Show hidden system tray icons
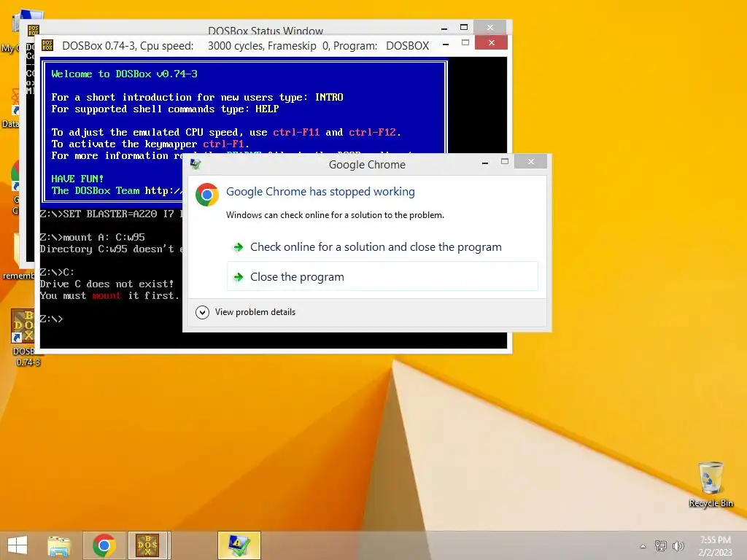The height and width of the screenshot is (560, 747). point(643,546)
